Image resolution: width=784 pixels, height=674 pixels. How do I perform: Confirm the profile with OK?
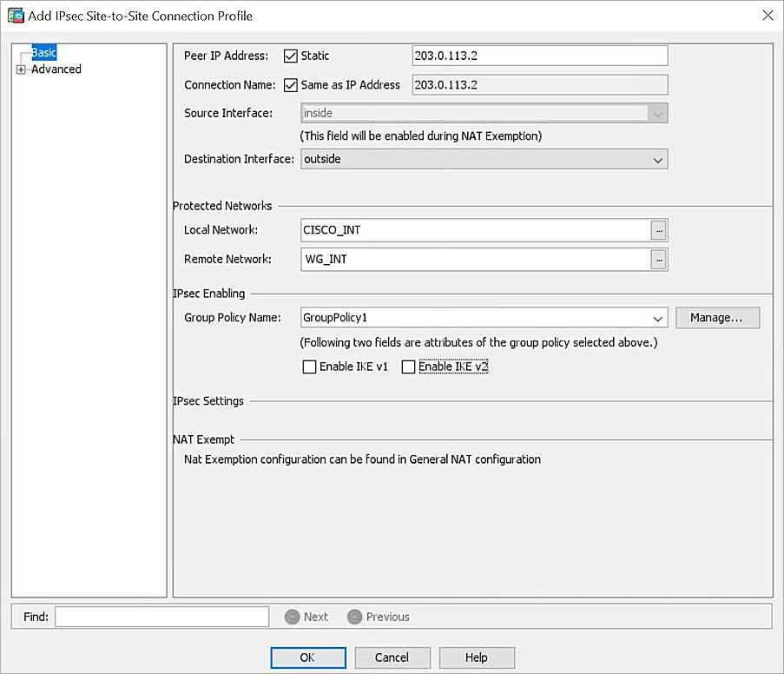(307, 657)
